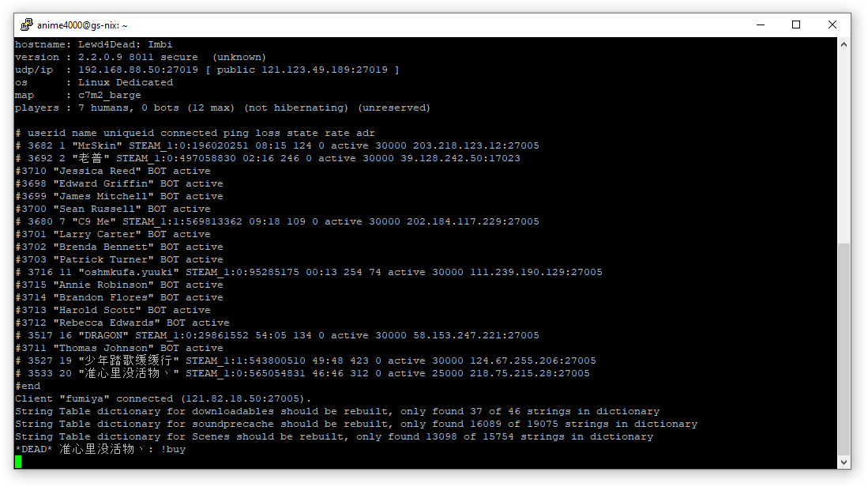Click the player name "C9 Me"
868x487 pixels.
[x=93, y=221]
